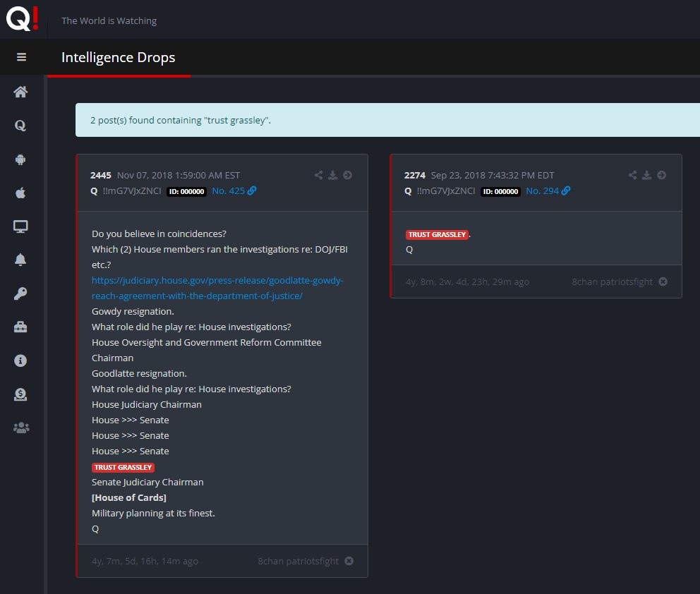Click '4y, 7m, 5d, 16h, 14m ago' timestamp
Screen dimensions: 700x594
[x=145, y=561]
